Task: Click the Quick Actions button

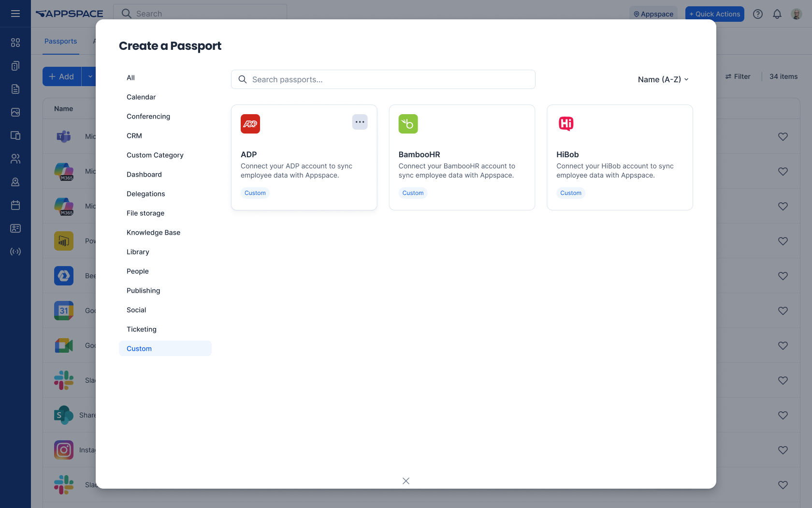Action: coord(714,14)
